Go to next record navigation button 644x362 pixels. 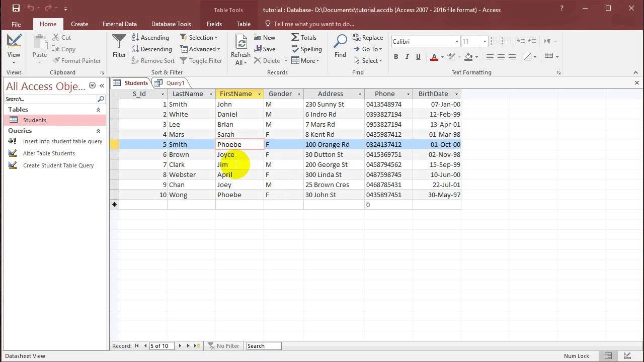pos(180,346)
